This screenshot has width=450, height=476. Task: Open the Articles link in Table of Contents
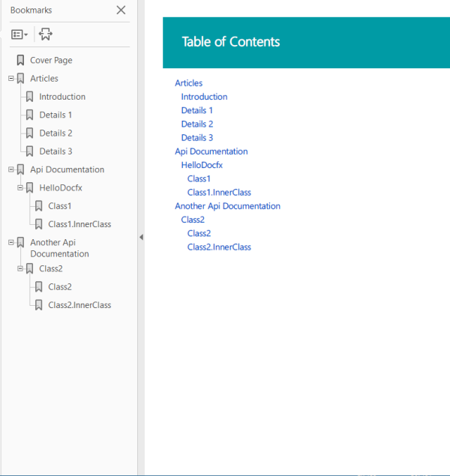tap(188, 83)
